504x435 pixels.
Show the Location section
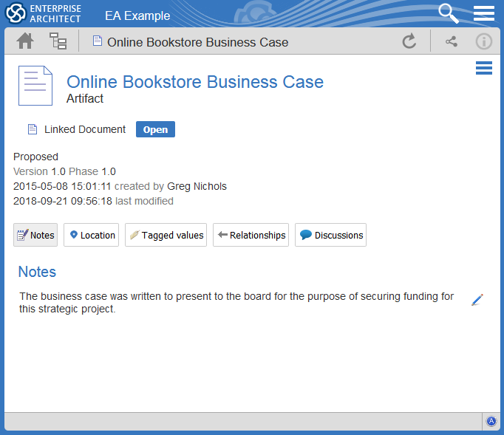point(91,235)
